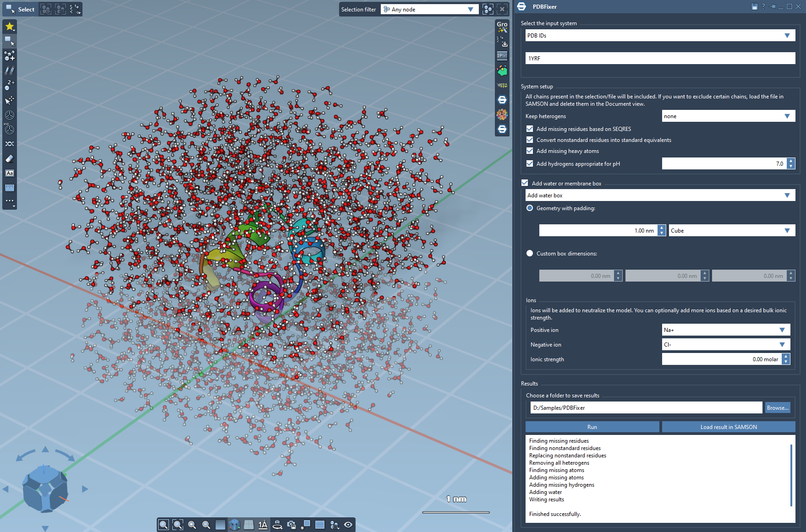This screenshot has height=532, width=806.
Task: Select Geometry with padding radio button
Action: click(x=530, y=208)
